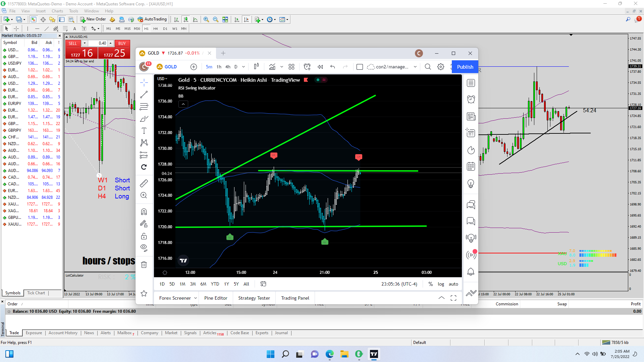
Task: Switch to the Pine Editor tab
Action: 216,298
